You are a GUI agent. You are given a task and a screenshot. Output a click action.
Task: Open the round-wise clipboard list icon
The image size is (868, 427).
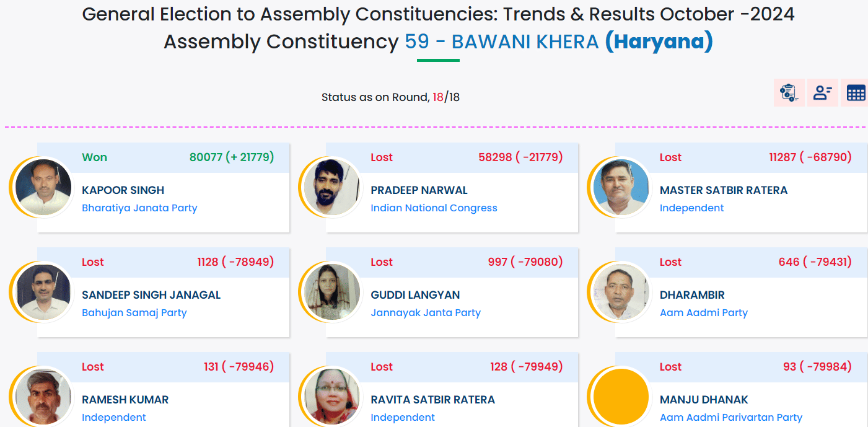pyautogui.click(x=789, y=93)
